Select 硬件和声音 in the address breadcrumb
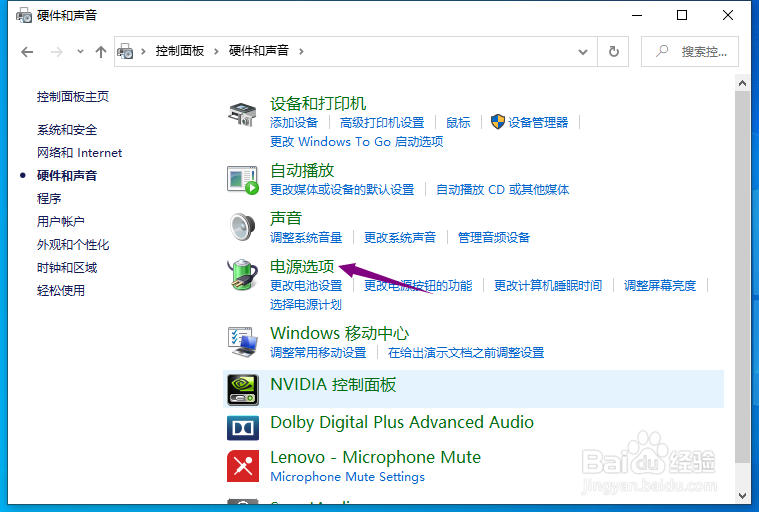Screen dimensions: 759x512 point(258,51)
